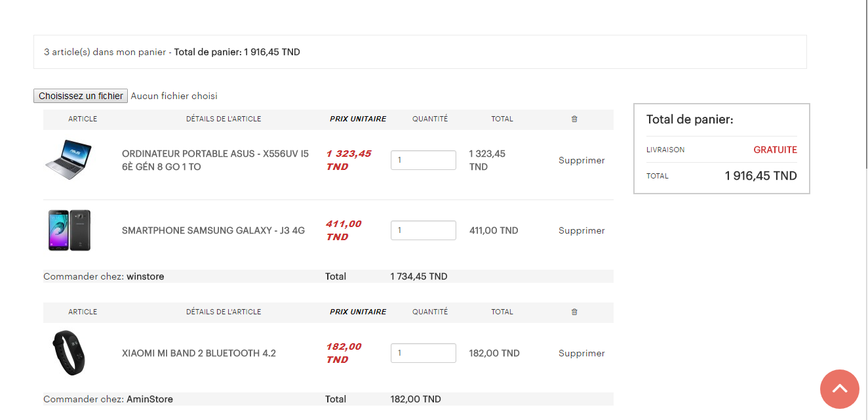Open Smartphone Samsung Galaxy J3 4G title

[213, 230]
